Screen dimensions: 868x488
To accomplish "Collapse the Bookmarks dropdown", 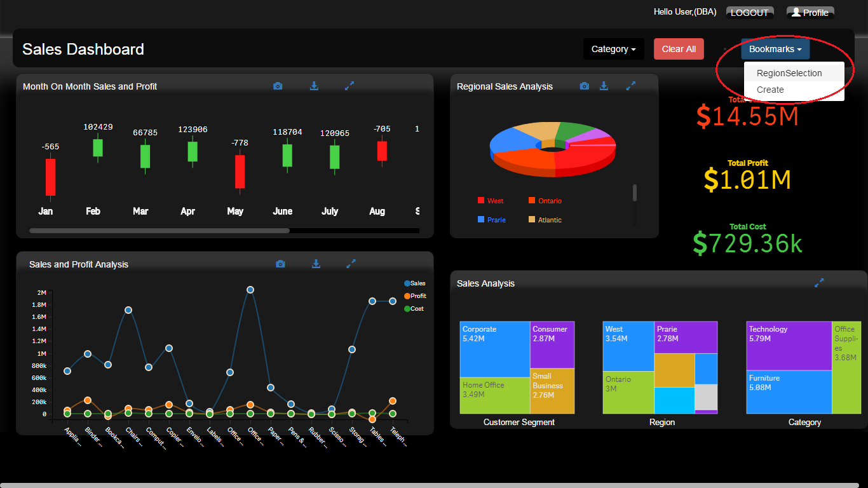I will coord(775,49).
